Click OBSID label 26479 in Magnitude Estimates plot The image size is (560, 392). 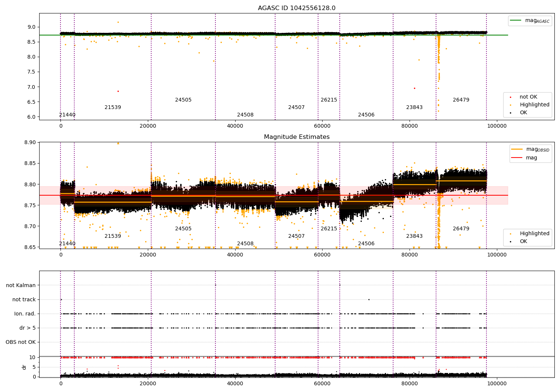tap(461, 229)
